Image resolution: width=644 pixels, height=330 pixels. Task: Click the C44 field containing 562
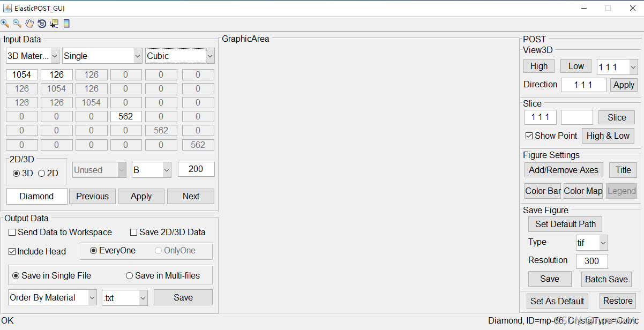(x=126, y=117)
